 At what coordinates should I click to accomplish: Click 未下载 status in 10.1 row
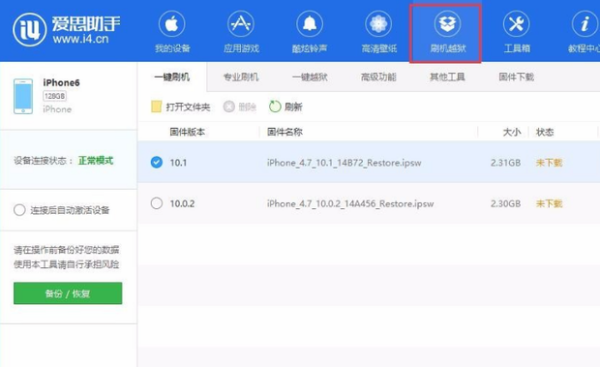pos(549,163)
